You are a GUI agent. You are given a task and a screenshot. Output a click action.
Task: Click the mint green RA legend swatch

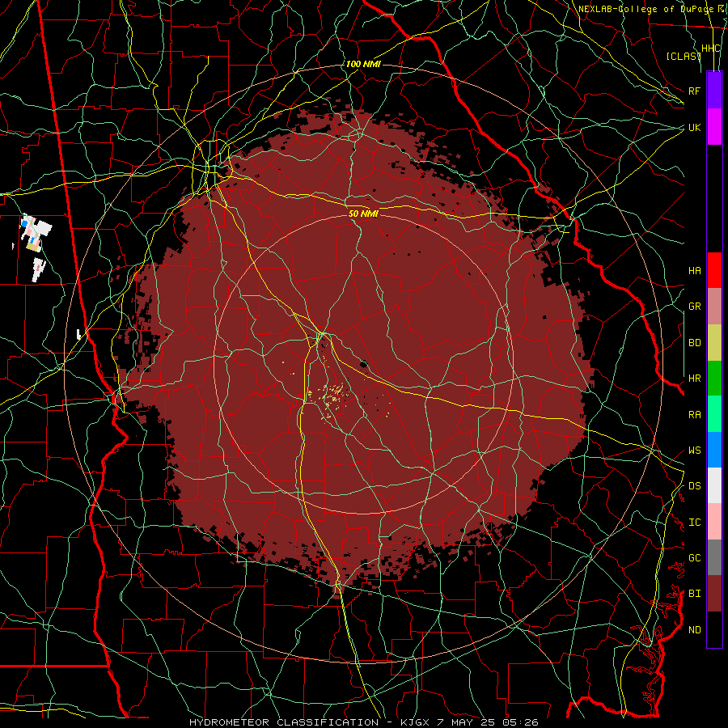714,413
